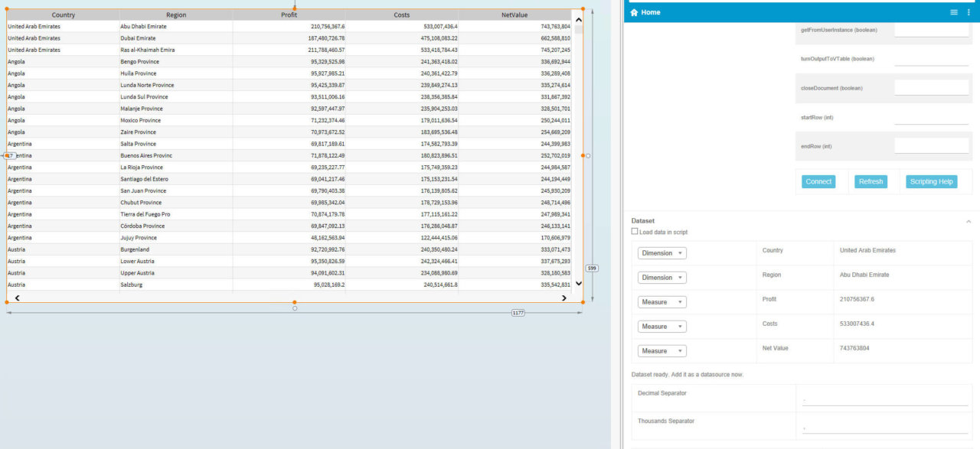Screen dimensions: 980x449
Task: Collapse the Dataset section using its chevron
Action: coord(969,220)
